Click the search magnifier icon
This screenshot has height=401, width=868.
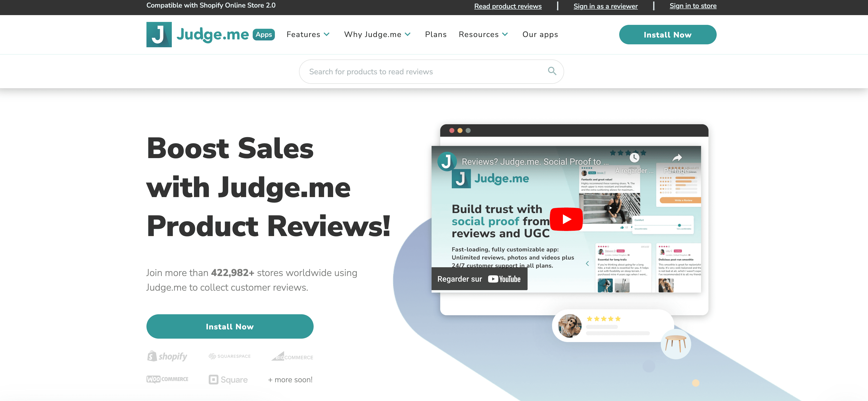[552, 71]
